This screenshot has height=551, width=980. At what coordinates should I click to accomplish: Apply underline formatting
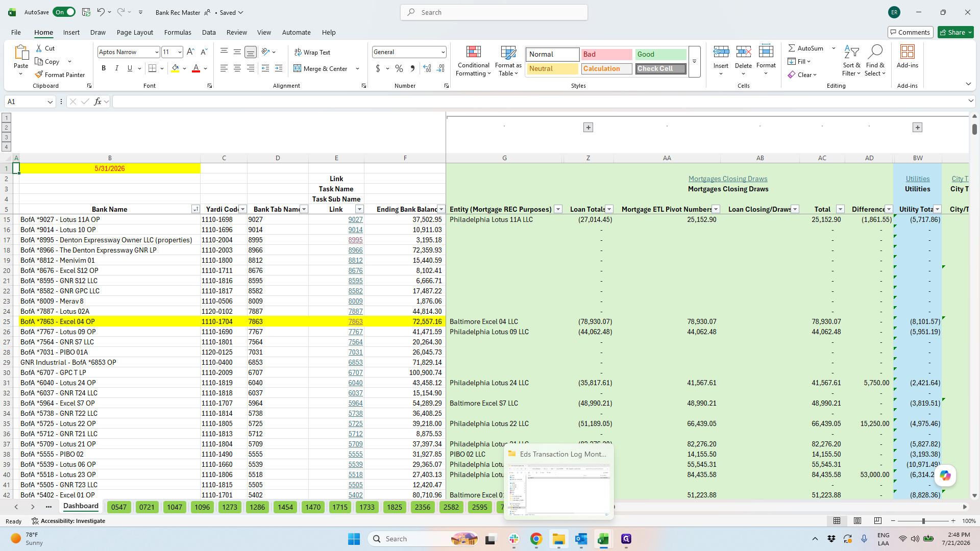point(130,68)
